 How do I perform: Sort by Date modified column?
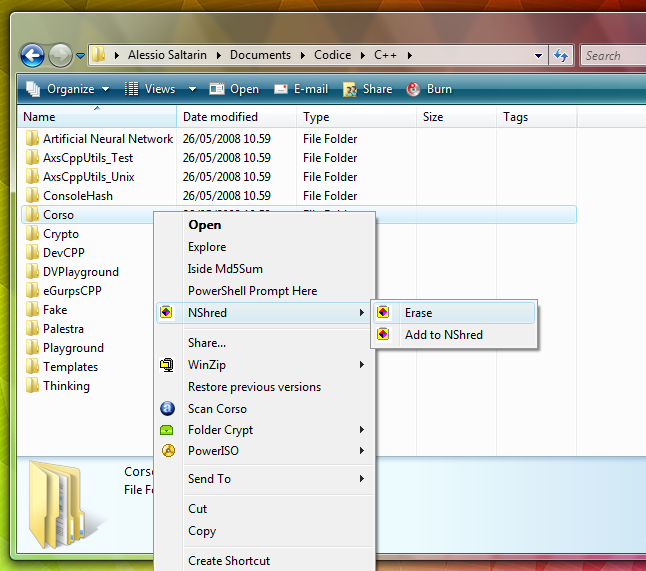236,117
